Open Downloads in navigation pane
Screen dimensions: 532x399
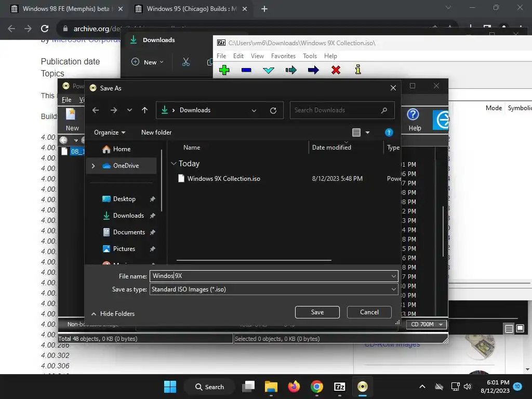(128, 216)
